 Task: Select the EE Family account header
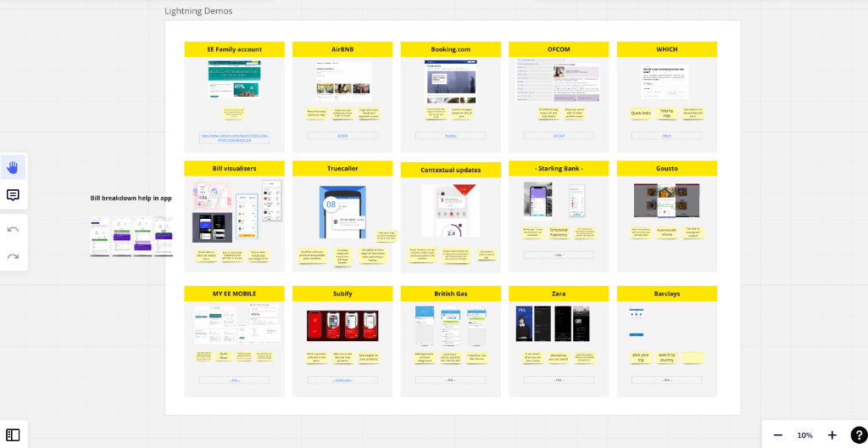click(x=234, y=49)
